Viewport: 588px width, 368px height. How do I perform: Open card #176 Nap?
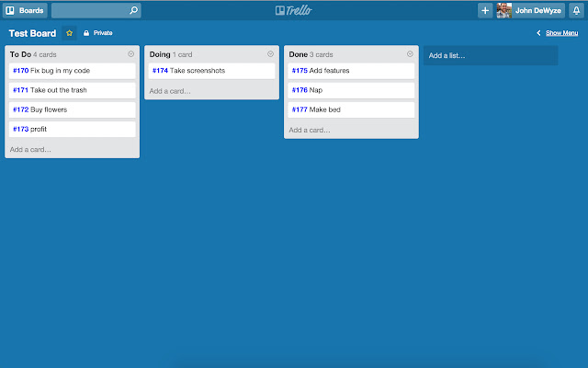351,90
